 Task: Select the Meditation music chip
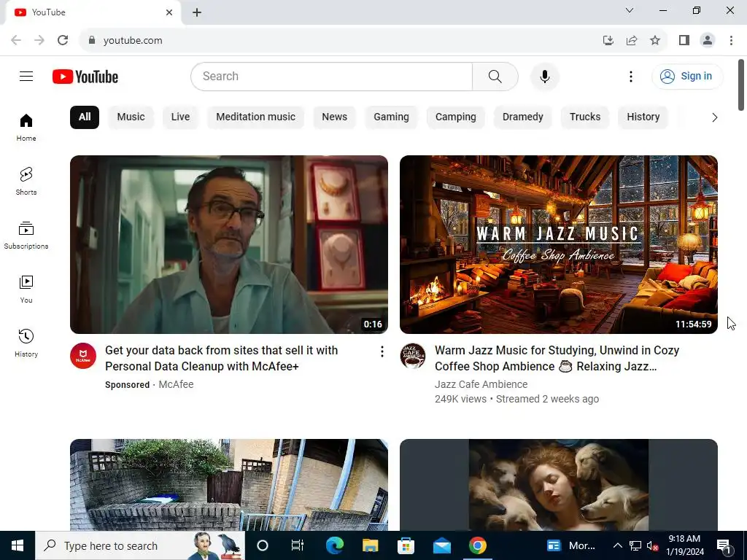tap(256, 117)
